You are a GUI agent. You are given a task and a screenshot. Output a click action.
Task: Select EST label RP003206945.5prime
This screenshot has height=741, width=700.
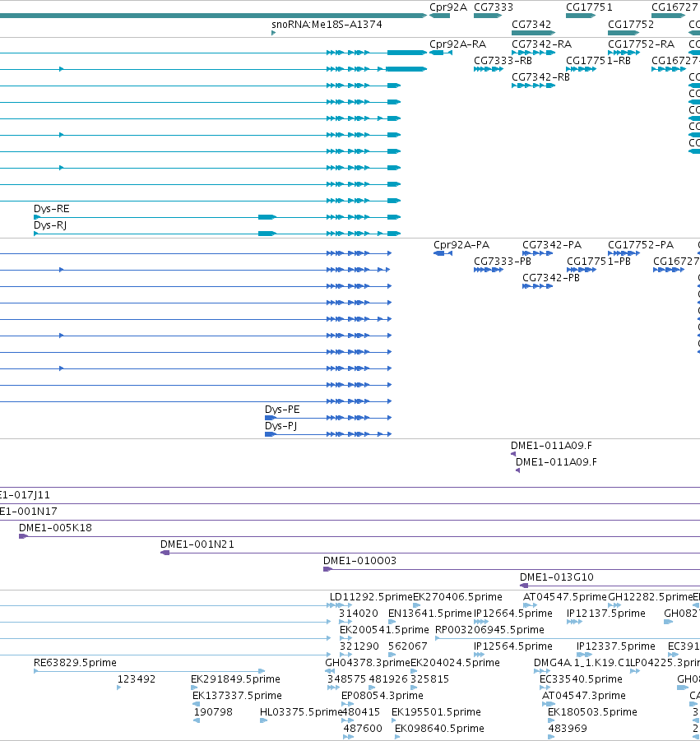pyautogui.click(x=489, y=630)
